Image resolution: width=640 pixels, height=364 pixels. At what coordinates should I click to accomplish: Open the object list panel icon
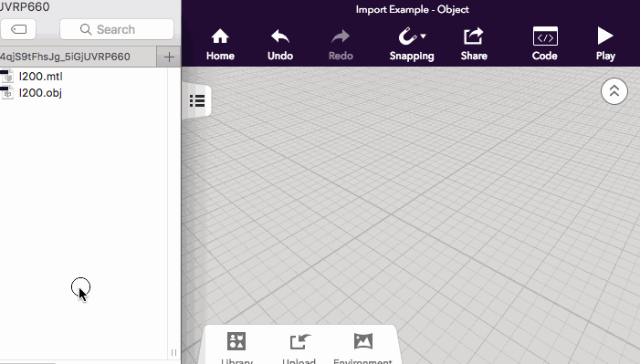pyautogui.click(x=197, y=100)
